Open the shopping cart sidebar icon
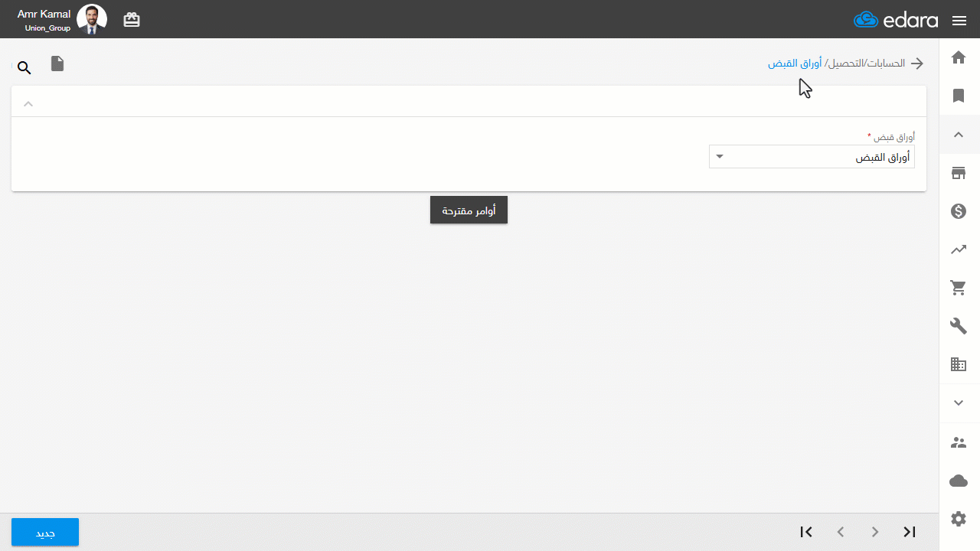980x551 pixels. [x=959, y=288]
